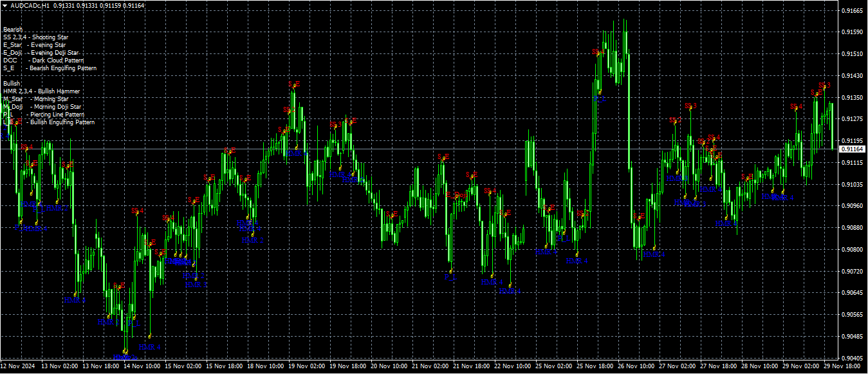Click the '20 Nov 10:00' time axis label
Screen dimensions: 868x374
point(389,366)
